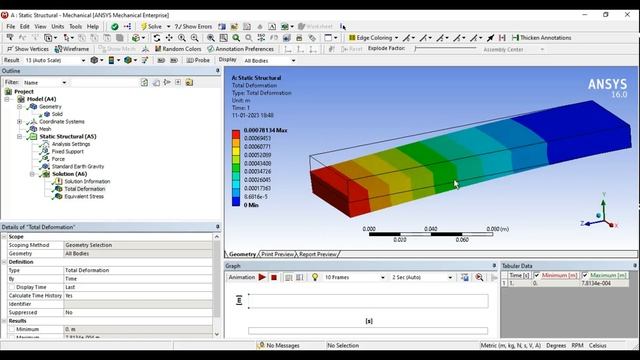Adjust the Explode Factor slider
The image size is (640, 360).
coord(446,49)
